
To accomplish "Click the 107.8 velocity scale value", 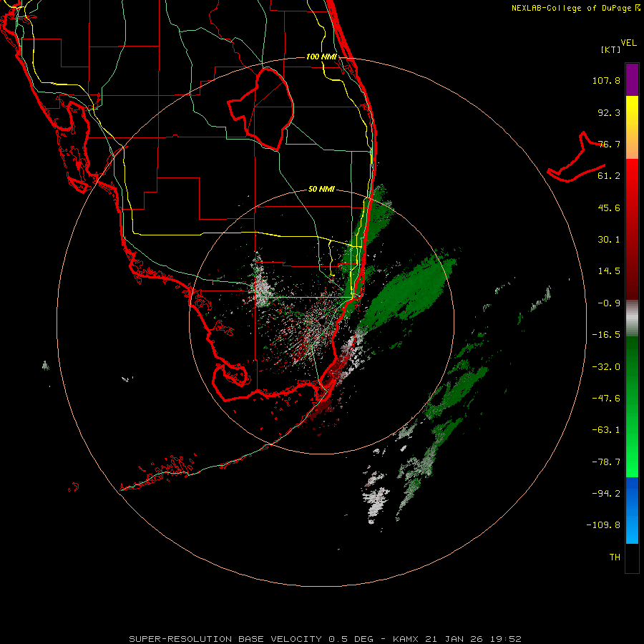I will [606, 80].
